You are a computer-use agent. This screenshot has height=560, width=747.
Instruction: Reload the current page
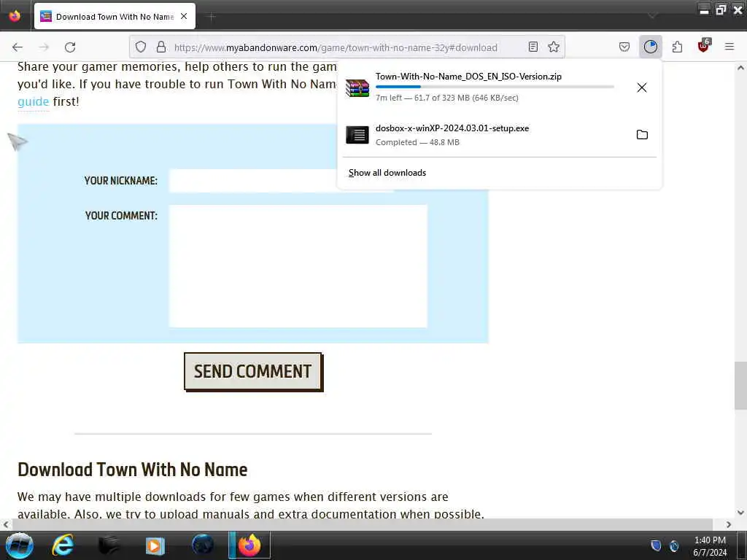[x=70, y=47]
